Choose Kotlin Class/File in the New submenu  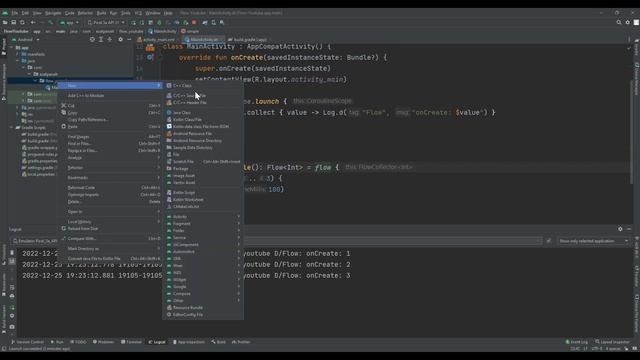point(203,120)
